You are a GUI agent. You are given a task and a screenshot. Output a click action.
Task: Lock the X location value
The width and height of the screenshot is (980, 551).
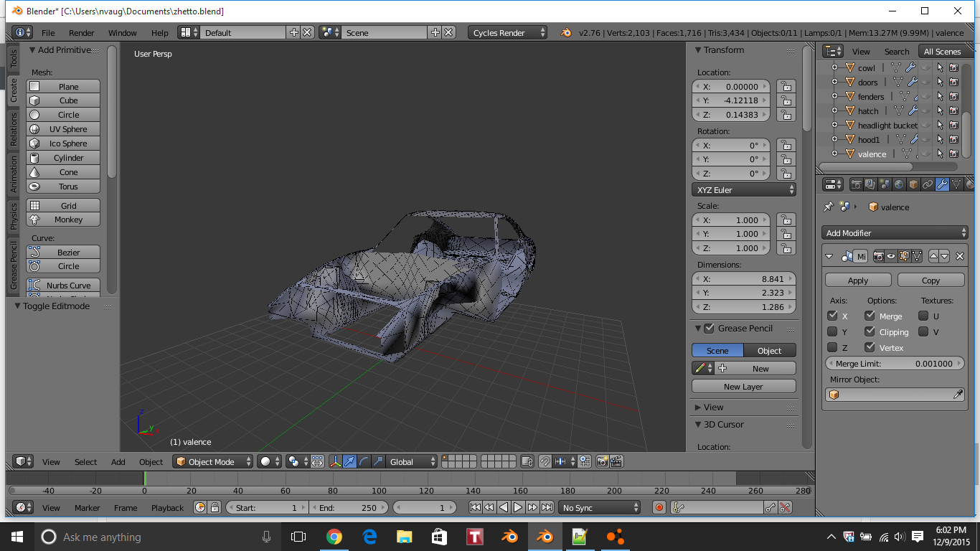[786, 86]
